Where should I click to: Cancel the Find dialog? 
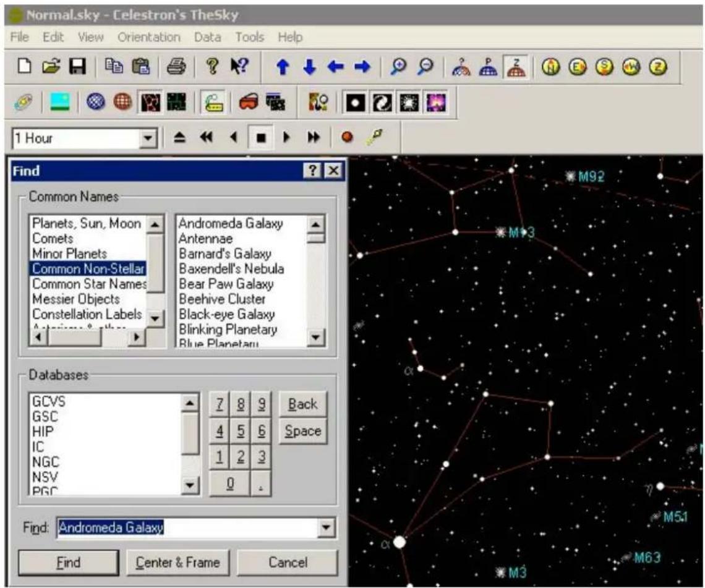click(288, 563)
